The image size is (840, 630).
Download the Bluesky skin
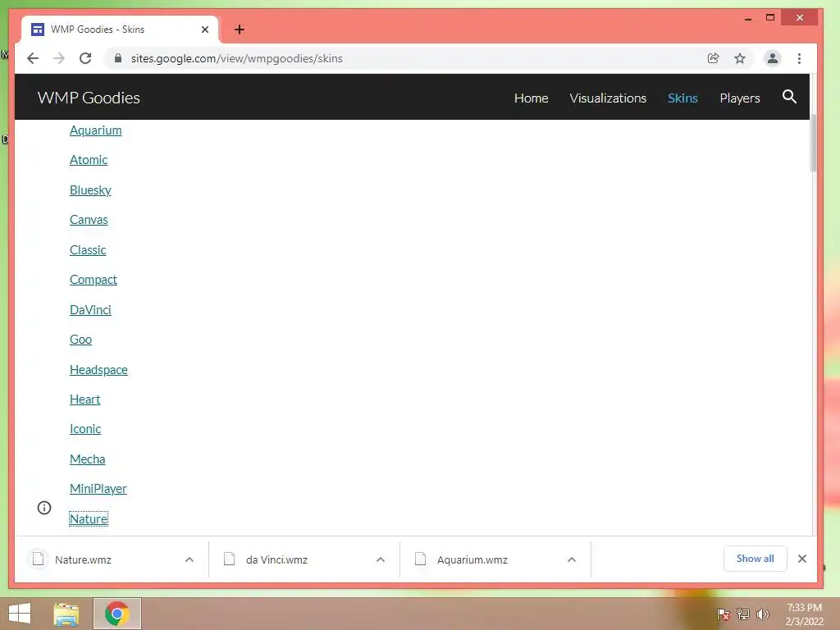[x=90, y=190]
